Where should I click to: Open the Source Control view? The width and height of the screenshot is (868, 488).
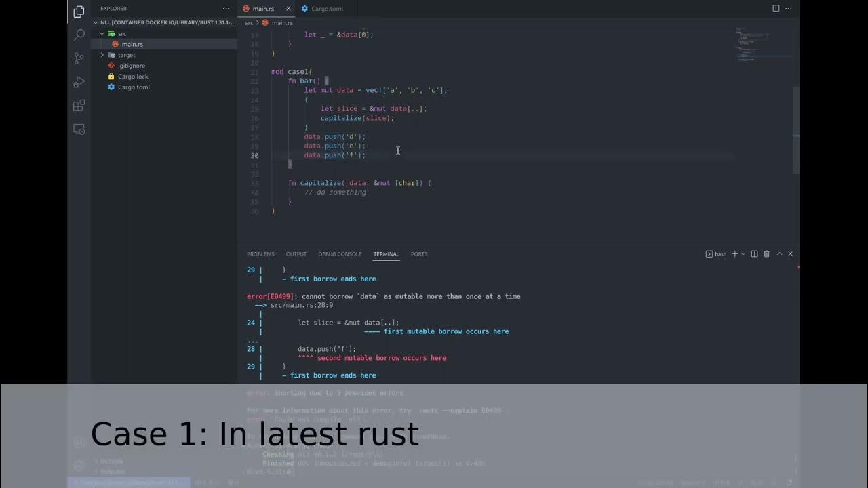tap(79, 58)
